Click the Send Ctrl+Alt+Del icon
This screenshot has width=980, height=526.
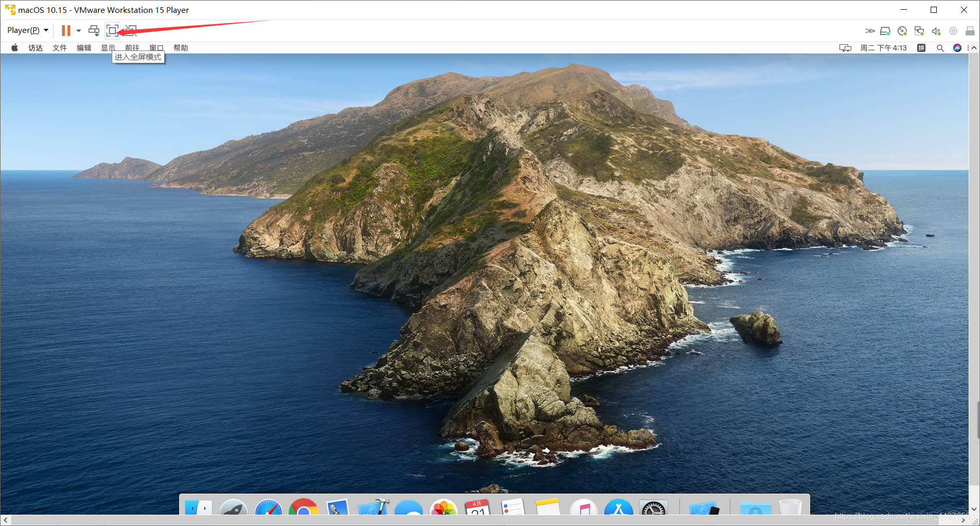(x=94, y=31)
